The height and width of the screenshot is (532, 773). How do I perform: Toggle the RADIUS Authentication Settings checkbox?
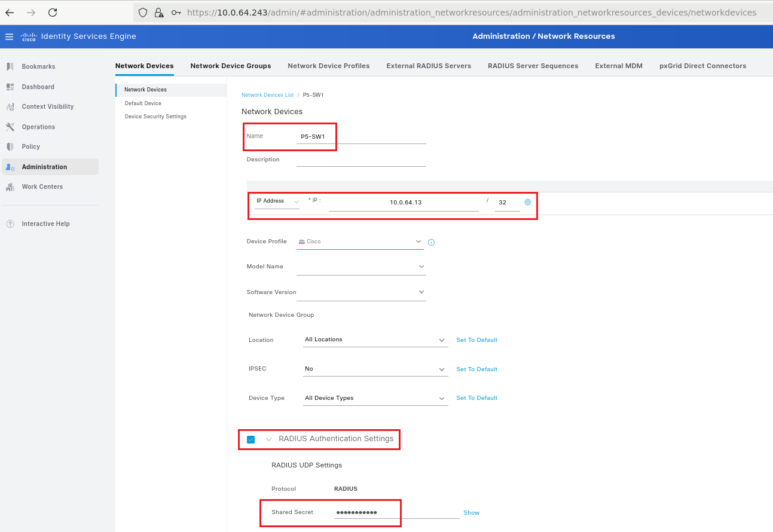[x=250, y=439]
